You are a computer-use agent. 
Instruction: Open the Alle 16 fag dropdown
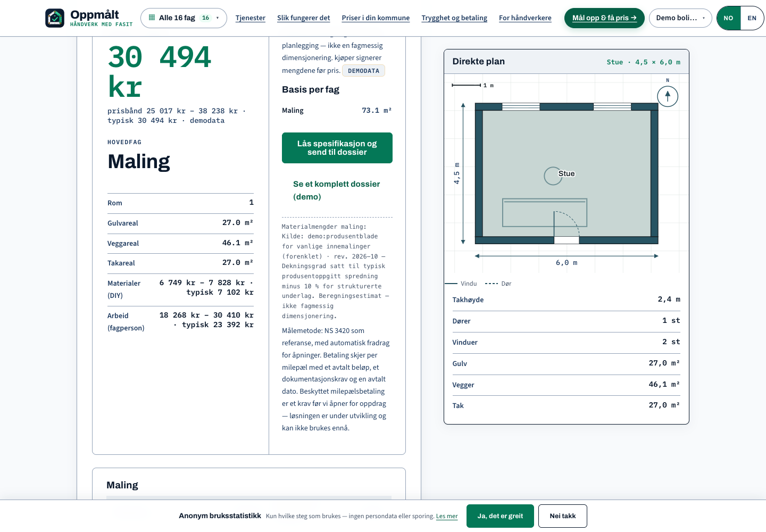pos(184,18)
